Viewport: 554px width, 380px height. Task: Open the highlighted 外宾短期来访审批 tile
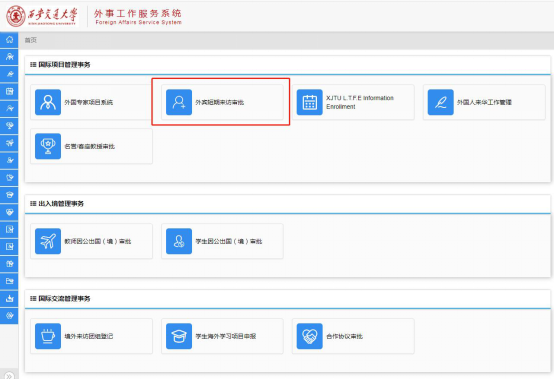pos(222,102)
